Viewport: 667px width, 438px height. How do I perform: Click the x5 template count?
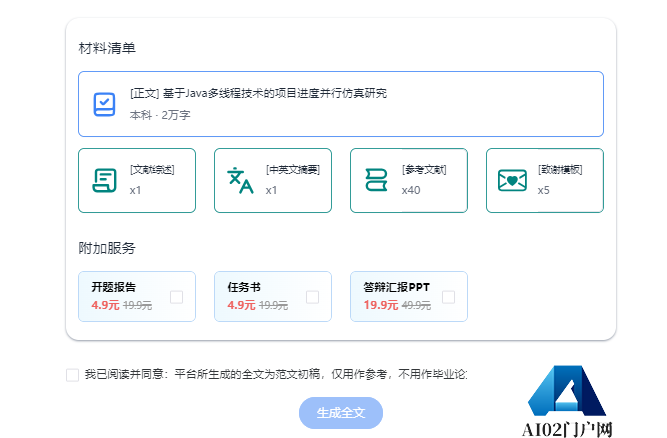coord(544,190)
